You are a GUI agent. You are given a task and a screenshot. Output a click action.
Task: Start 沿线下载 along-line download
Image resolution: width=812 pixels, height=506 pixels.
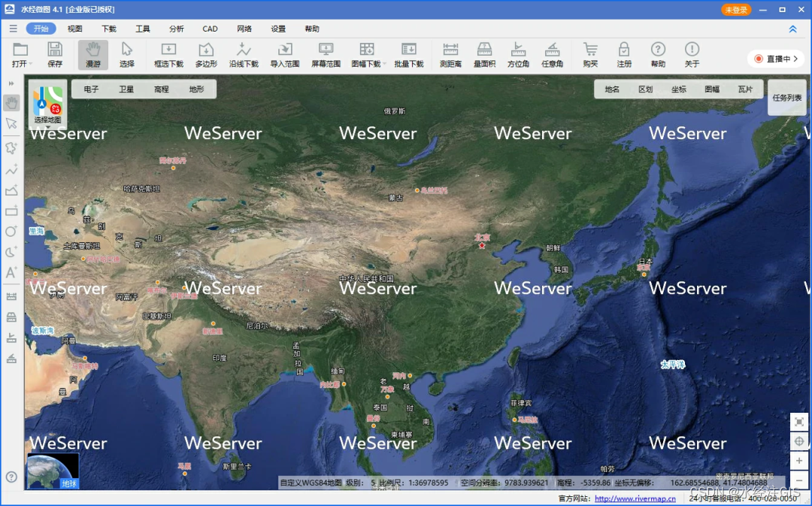[244, 55]
